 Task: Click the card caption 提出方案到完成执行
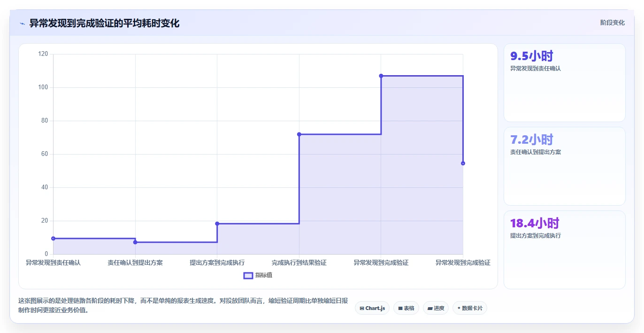click(x=536, y=236)
